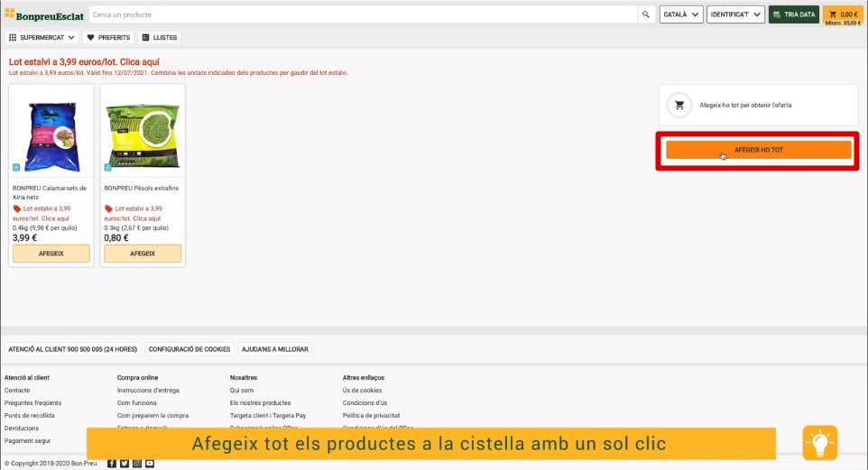This screenshot has height=470, width=868.
Task: Click the search magnifier icon
Action: click(x=645, y=14)
